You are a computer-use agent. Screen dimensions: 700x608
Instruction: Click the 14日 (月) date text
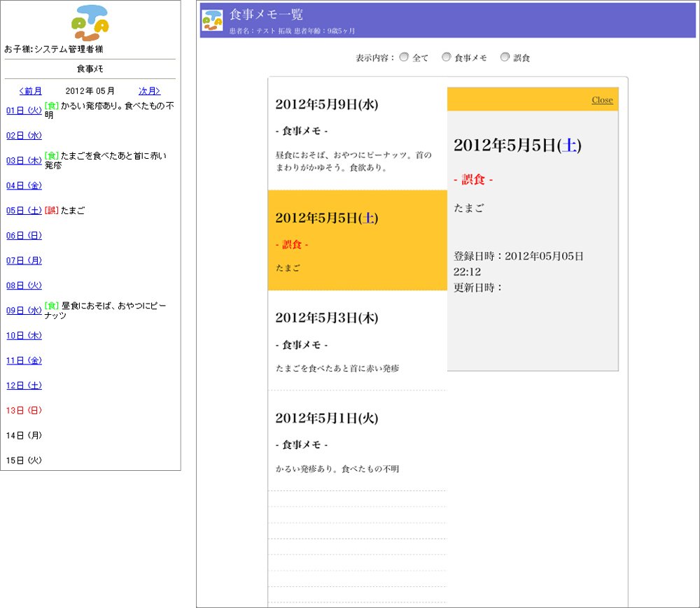click(x=24, y=435)
